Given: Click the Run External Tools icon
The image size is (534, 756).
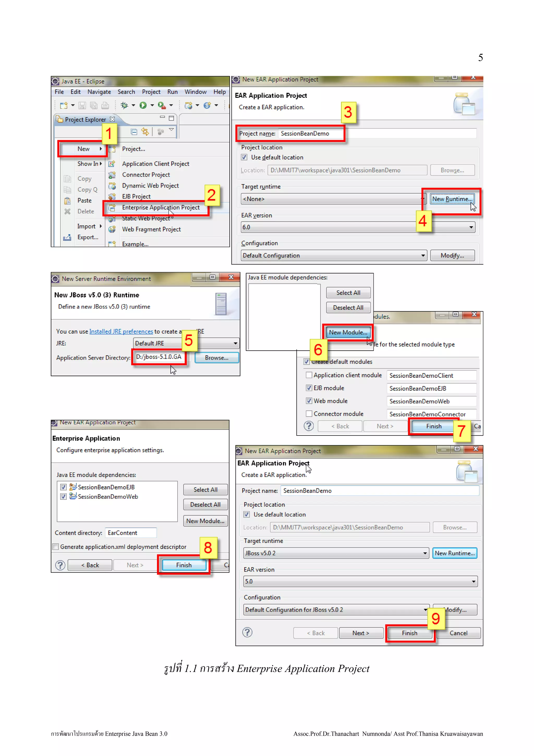Looking at the screenshot, I should (162, 105).
